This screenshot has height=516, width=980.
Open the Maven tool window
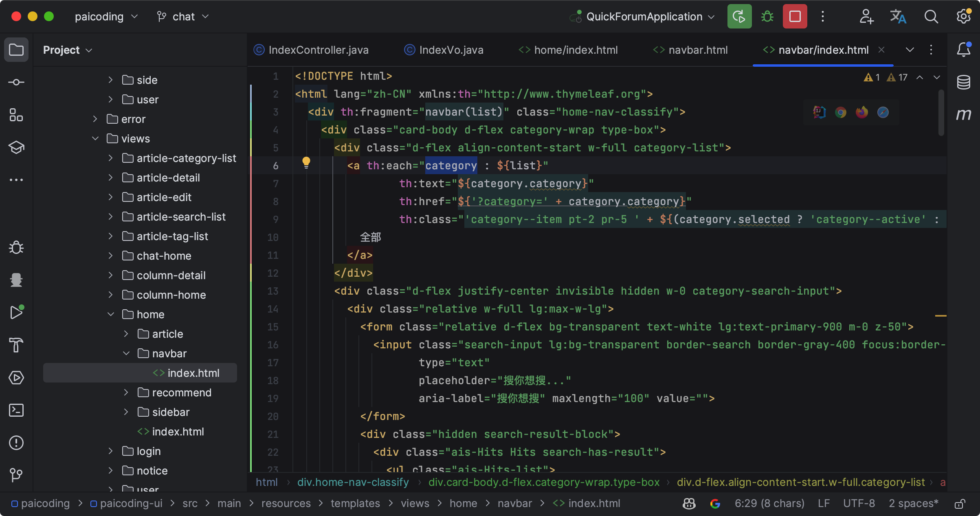tap(963, 114)
